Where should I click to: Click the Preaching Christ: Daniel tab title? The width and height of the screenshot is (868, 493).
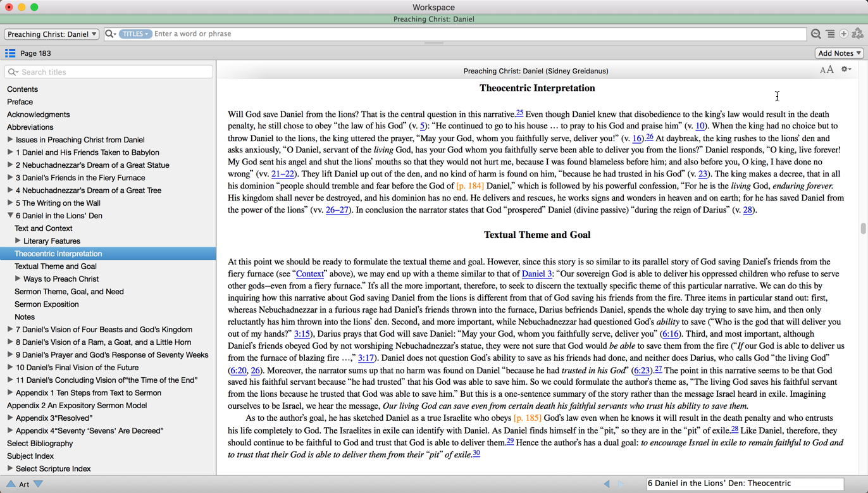point(434,19)
